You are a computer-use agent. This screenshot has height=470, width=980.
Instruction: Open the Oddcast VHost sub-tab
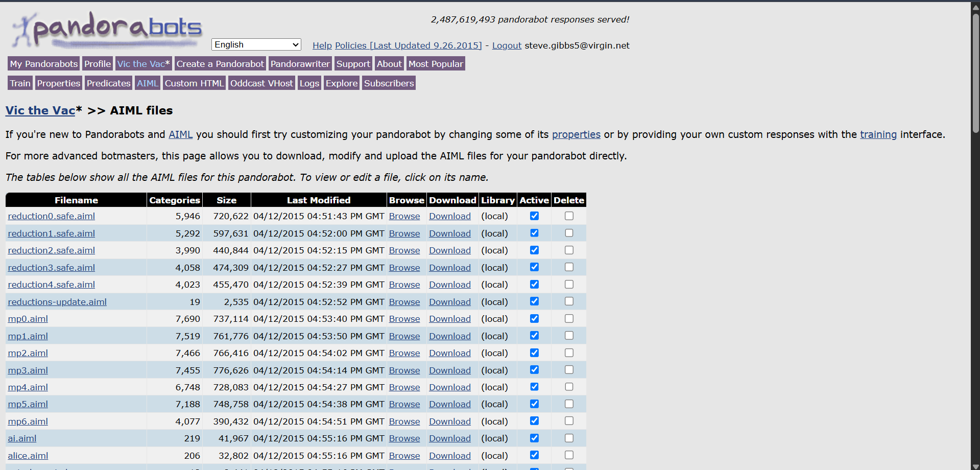262,83
